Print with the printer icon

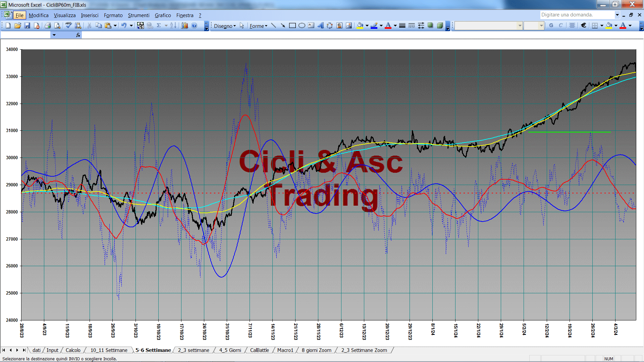pyautogui.click(x=48, y=25)
